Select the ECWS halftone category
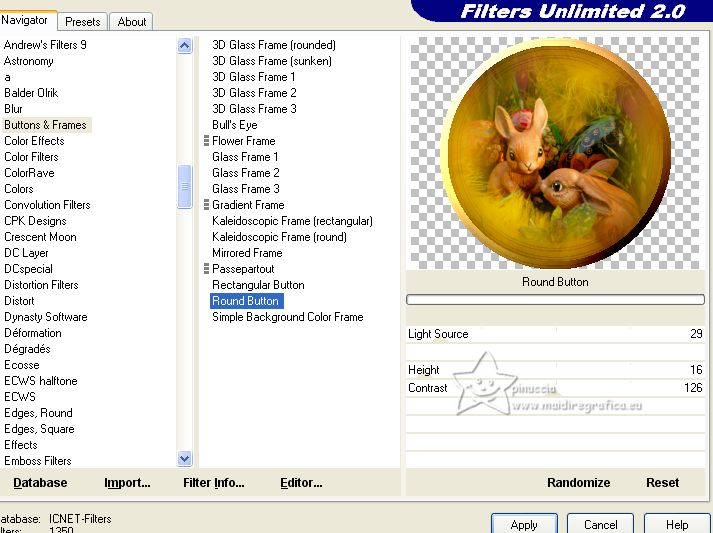The height and width of the screenshot is (533, 713). (x=40, y=381)
